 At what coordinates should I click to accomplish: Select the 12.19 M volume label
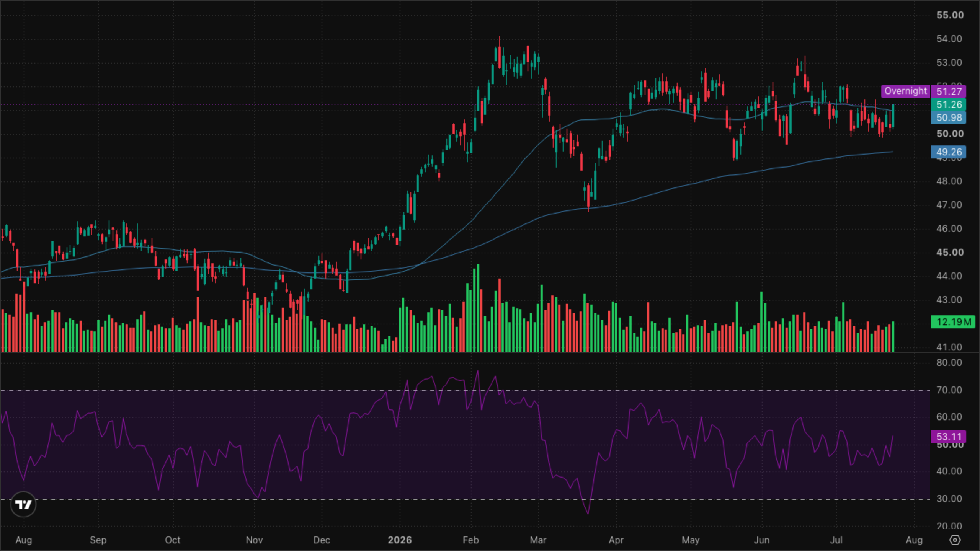[953, 322]
